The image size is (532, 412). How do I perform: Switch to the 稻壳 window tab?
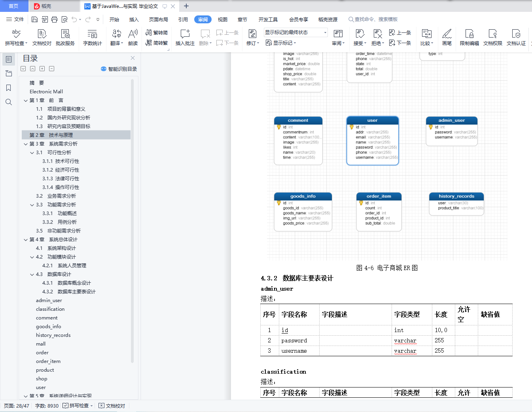(54, 6)
